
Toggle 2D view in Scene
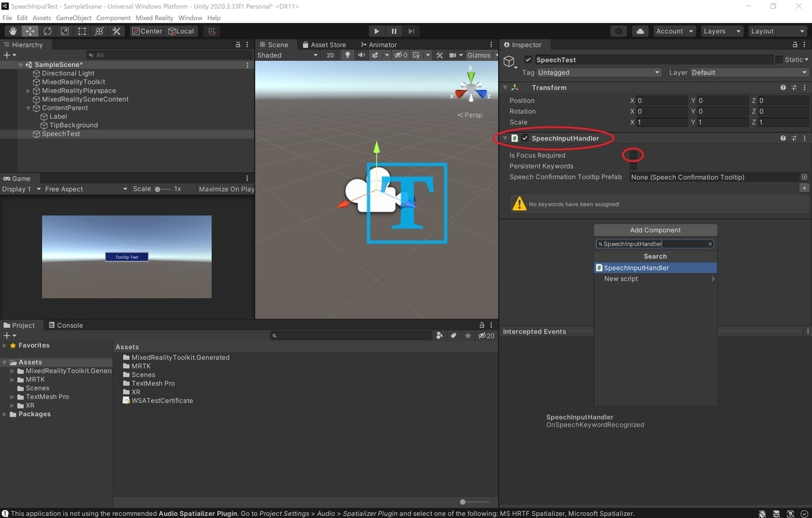coord(330,55)
